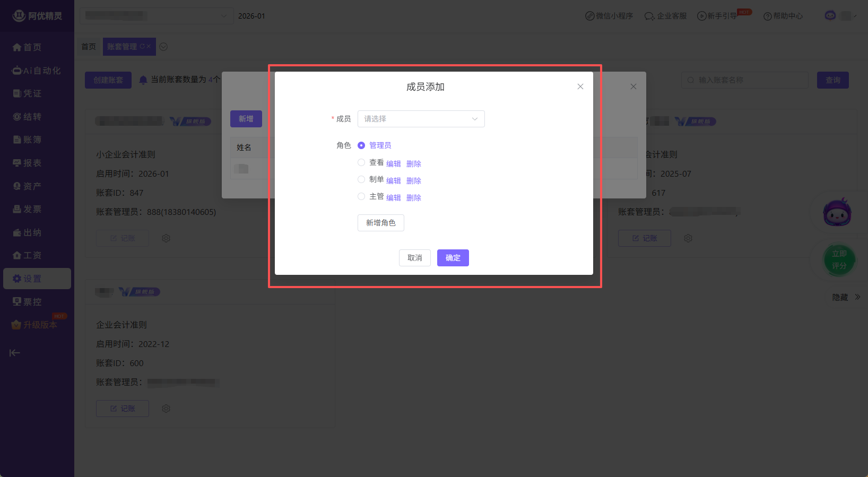Click 删除 link next to 主管 role

tap(413, 198)
